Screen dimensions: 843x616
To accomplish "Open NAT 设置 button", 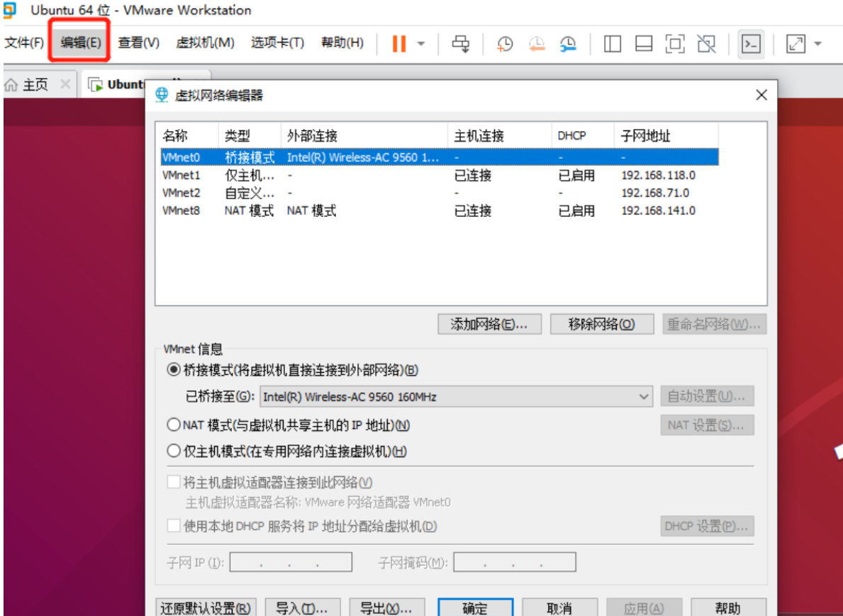I will pos(707,425).
